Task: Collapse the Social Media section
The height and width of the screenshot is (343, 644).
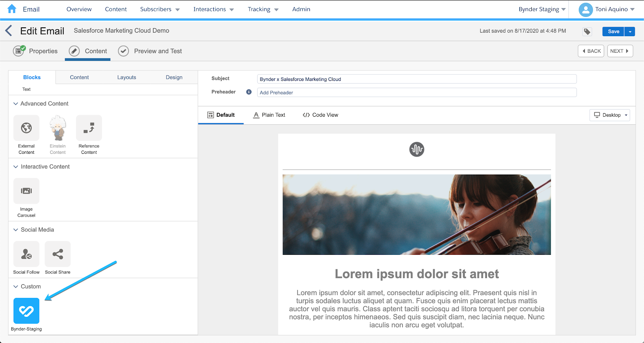Action: pos(16,229)
